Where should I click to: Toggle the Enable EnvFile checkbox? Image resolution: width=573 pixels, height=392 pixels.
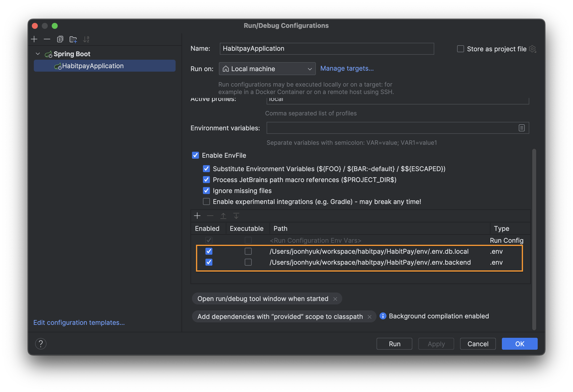tap(195, 155)
